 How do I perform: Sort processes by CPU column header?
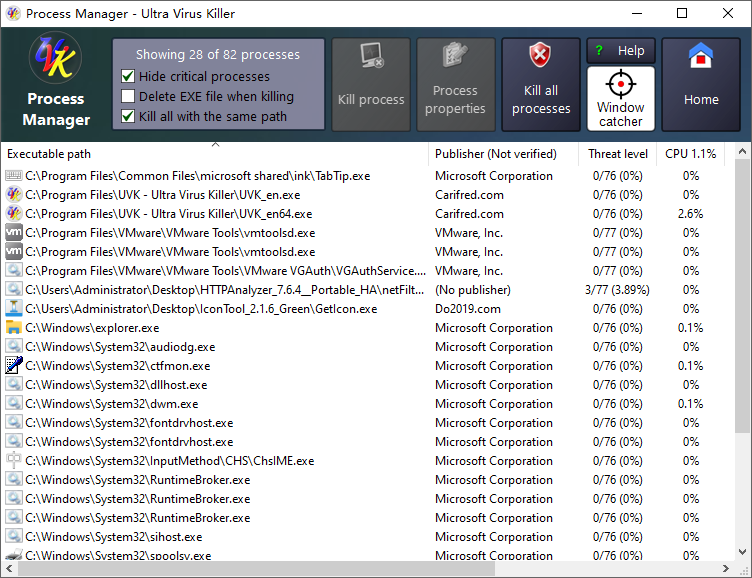(691, 154)
